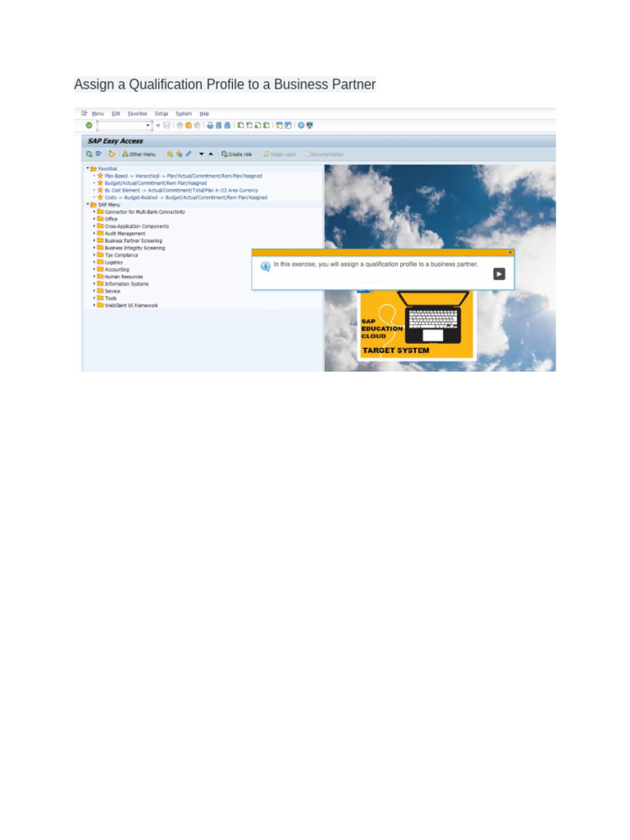Collapse the Favorites folder node
Screen dimensions: 630x840
(87, 168)
